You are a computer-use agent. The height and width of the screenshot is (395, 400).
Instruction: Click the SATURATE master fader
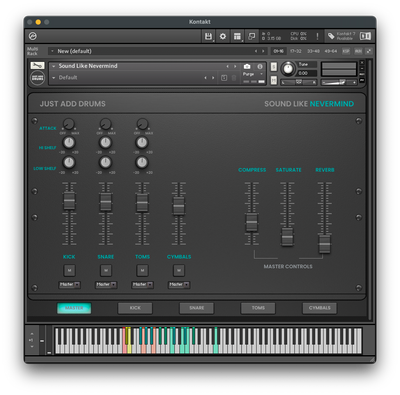(287, 237)
